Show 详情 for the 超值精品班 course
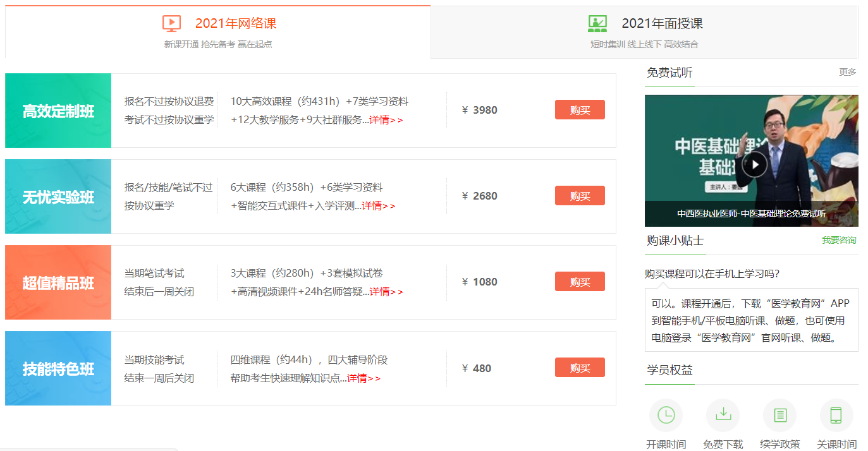Image resolution: width=868 pixels, height=451 pixels. tap(385, 292)
